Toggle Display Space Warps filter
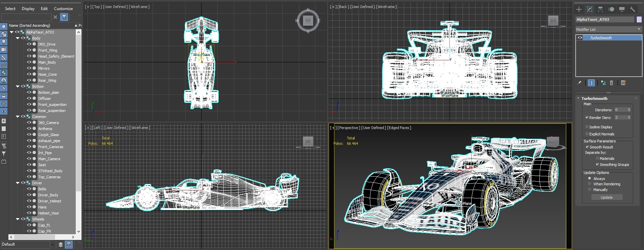This screenshot has width=644, height=250. [4, 65]
